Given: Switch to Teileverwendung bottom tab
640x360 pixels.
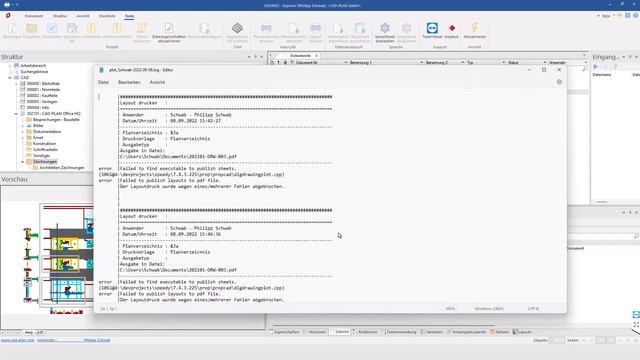Looking at the screenshot, I should tap(400, 332).
